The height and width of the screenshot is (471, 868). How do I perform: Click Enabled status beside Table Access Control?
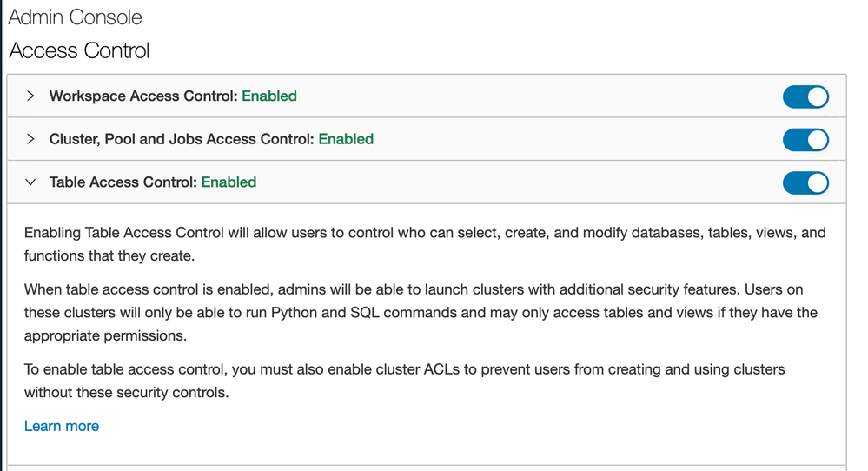229,182
